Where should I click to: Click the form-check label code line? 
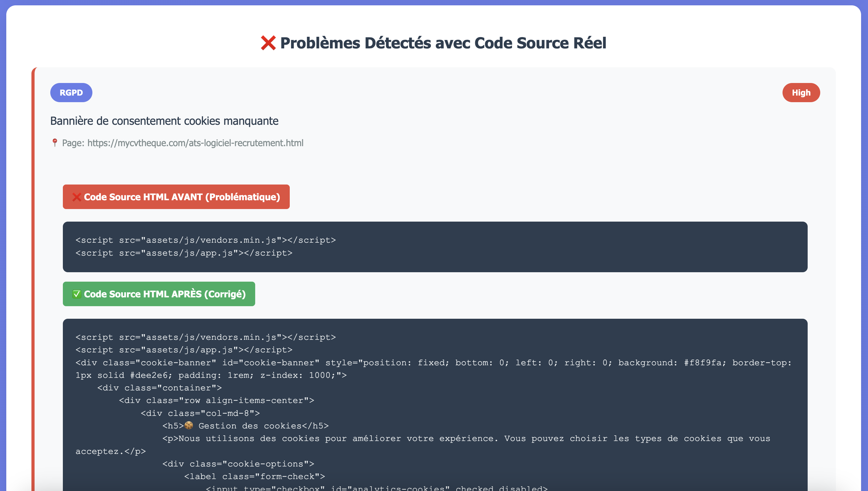pyautogui.click(x=255, y=477)
